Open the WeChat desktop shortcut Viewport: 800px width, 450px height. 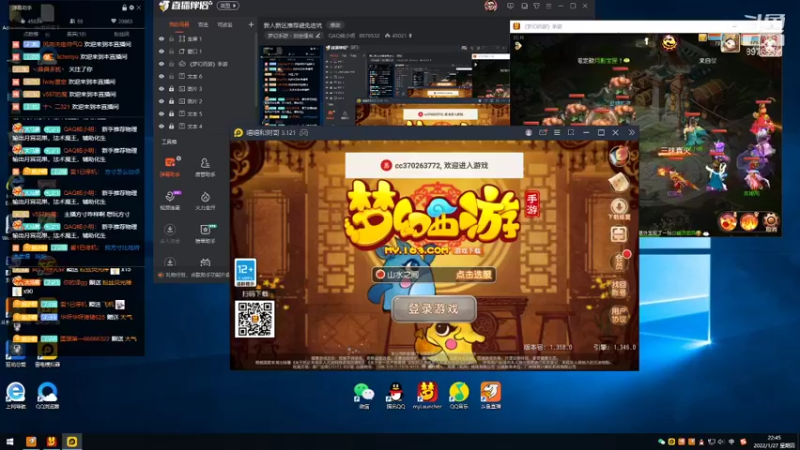364,395
